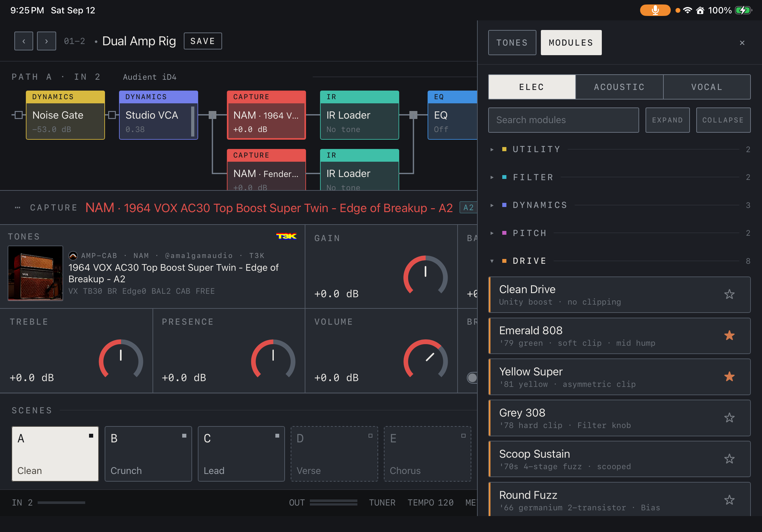Unfavorite the Emerald 808 star

[x=729, y=336]
